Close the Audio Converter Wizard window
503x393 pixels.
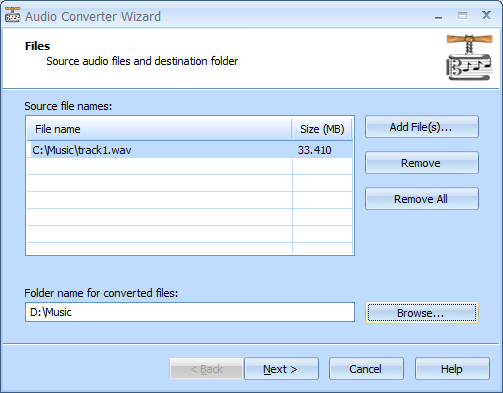(486, 15)
